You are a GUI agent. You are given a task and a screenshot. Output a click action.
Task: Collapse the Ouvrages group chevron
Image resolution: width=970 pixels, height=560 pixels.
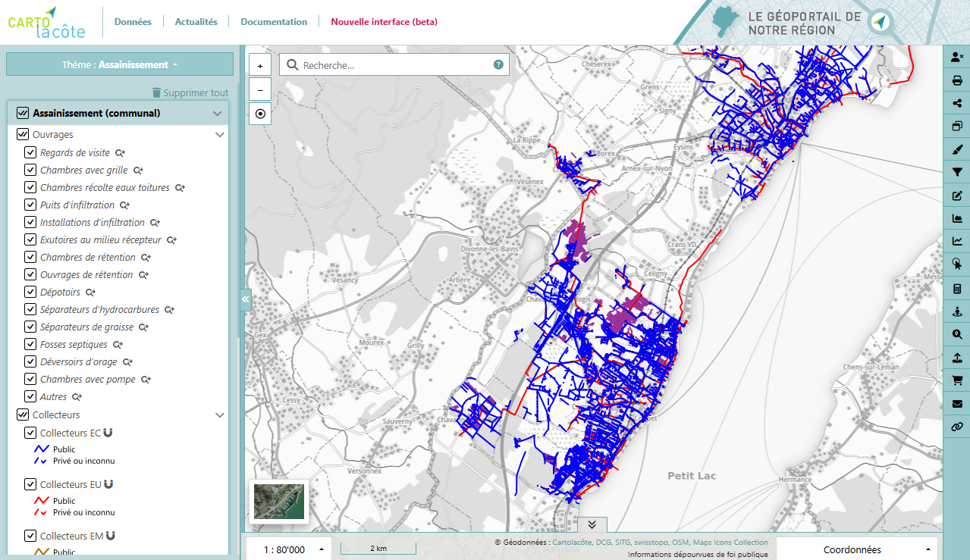coord(220,135)
